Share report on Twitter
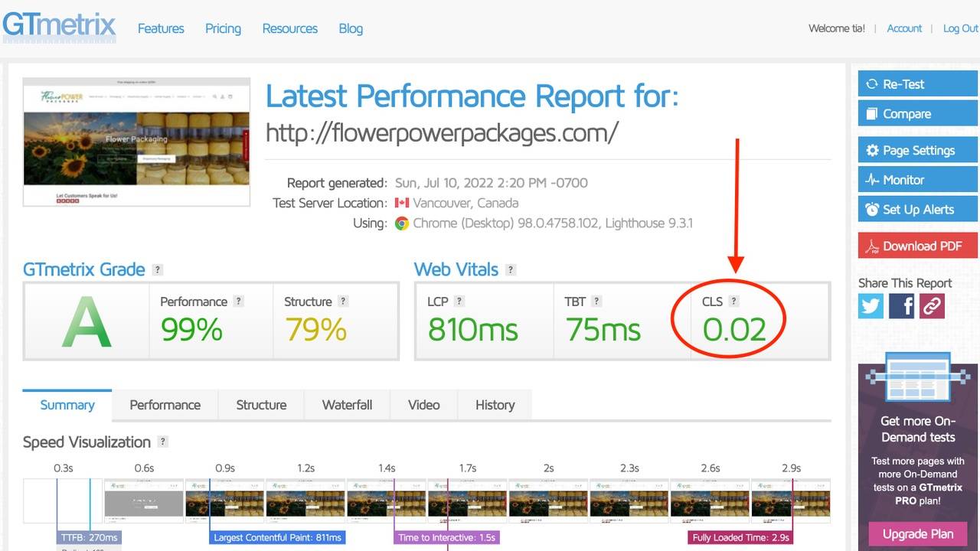Screen dimensions: 980x551 (x=871, y=305)
